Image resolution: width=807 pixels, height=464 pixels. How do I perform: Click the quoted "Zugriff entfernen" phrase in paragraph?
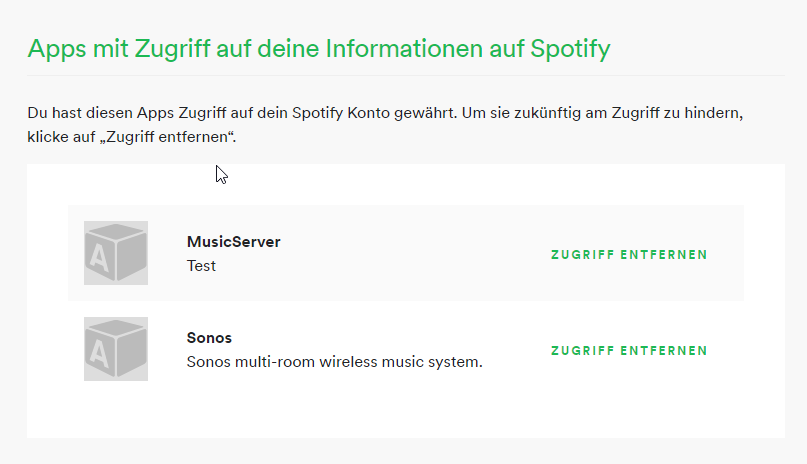click(x=177, y=136)
